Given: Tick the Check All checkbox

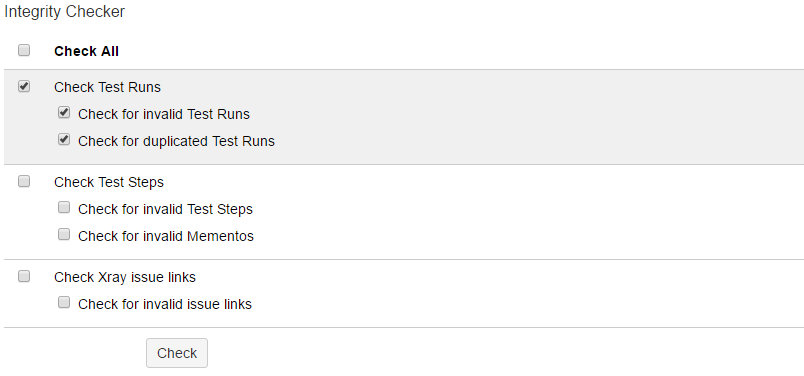Looking at the screenshot, I should (24, 50).
